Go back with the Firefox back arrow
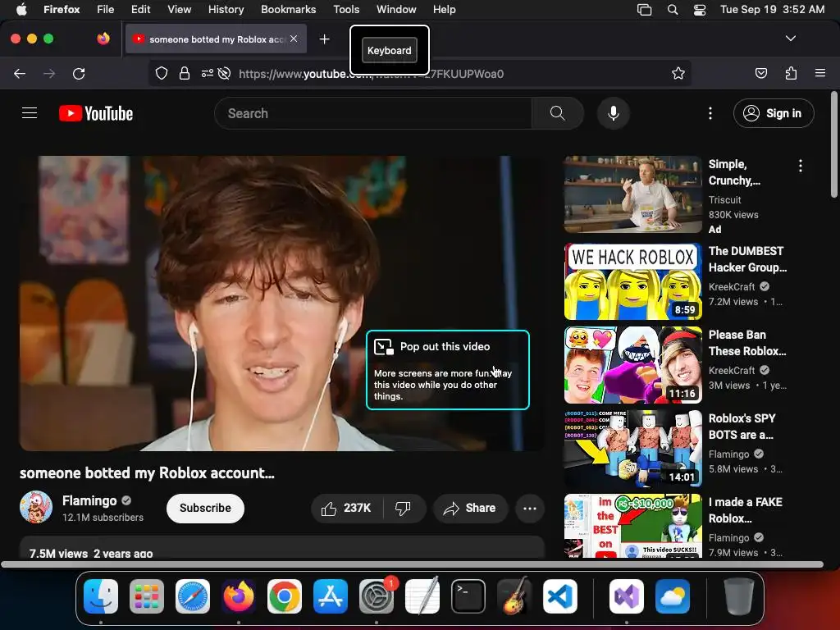Image resolution: width=840 pixels, height=630 pixels. 20,73
